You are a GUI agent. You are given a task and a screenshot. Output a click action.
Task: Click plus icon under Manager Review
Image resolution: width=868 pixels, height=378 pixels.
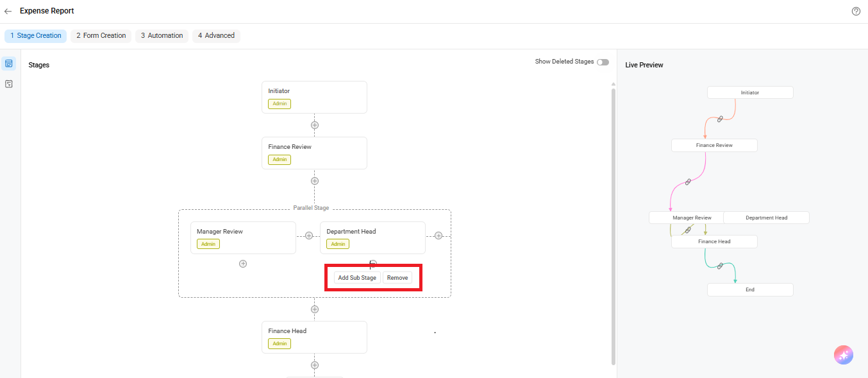point(243,264)
